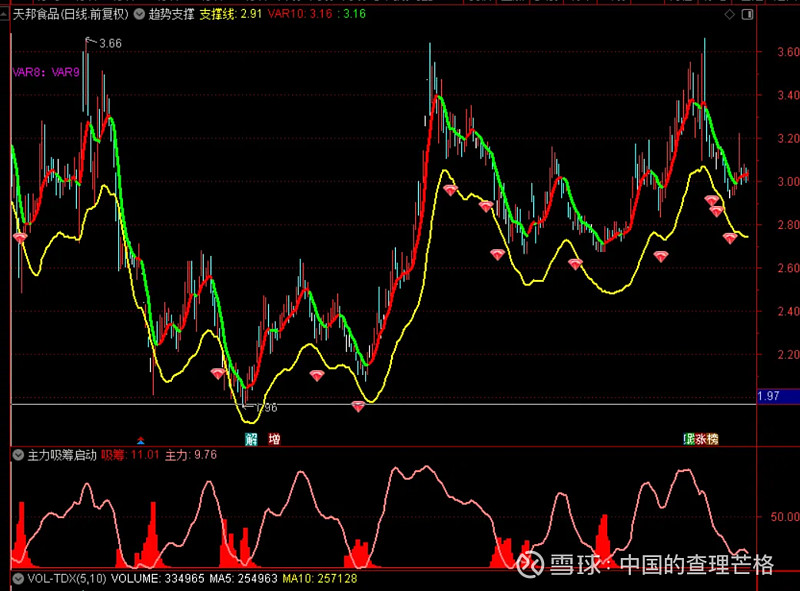Click the '解' event marker below the chart
Image resolution: width=800 pixels, height=591 pixels.
[251, 439]
